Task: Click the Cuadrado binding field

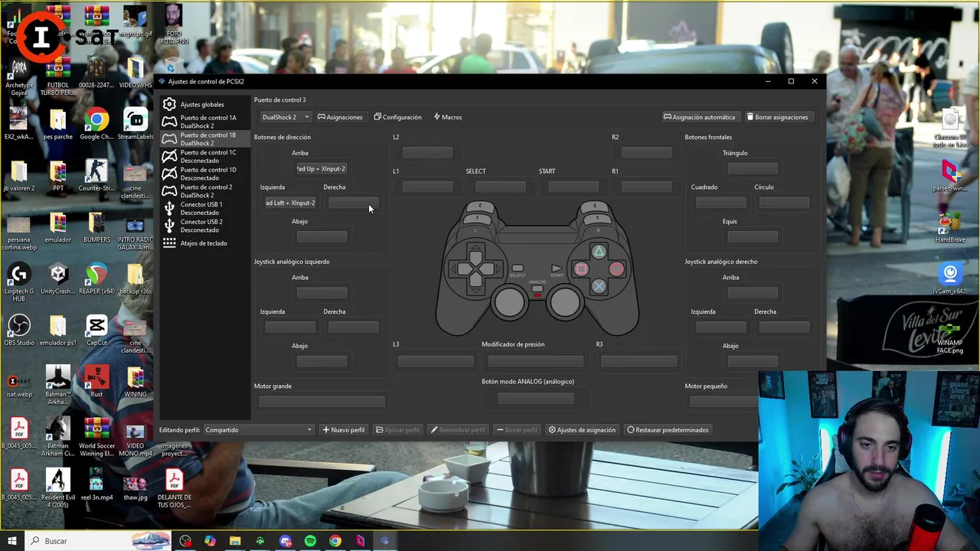Action: click(x=720, y=203)
